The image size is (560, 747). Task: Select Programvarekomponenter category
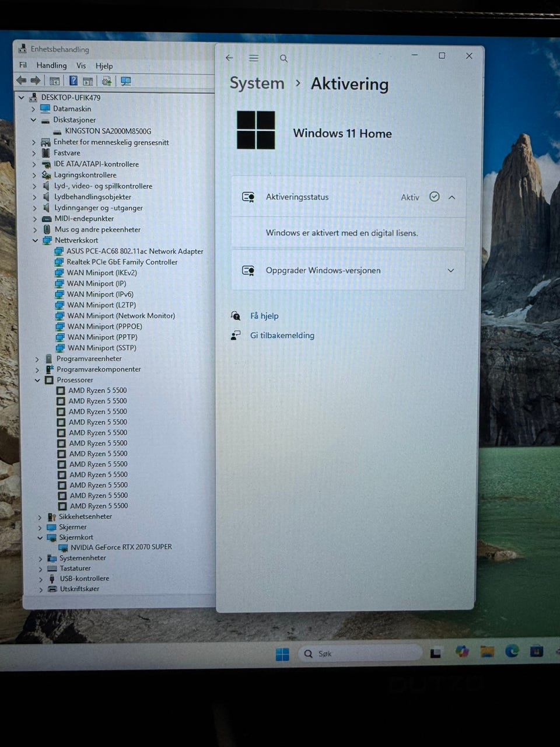coord(99,369)
